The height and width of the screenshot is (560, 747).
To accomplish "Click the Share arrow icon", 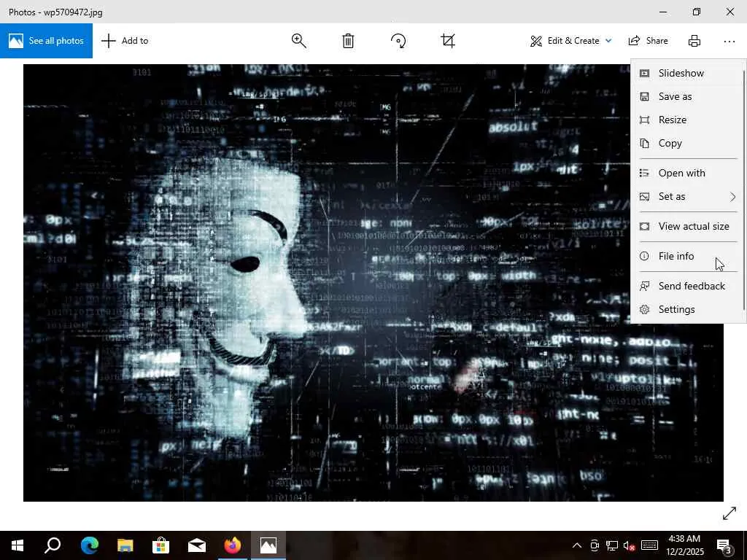I will [634, 41].
